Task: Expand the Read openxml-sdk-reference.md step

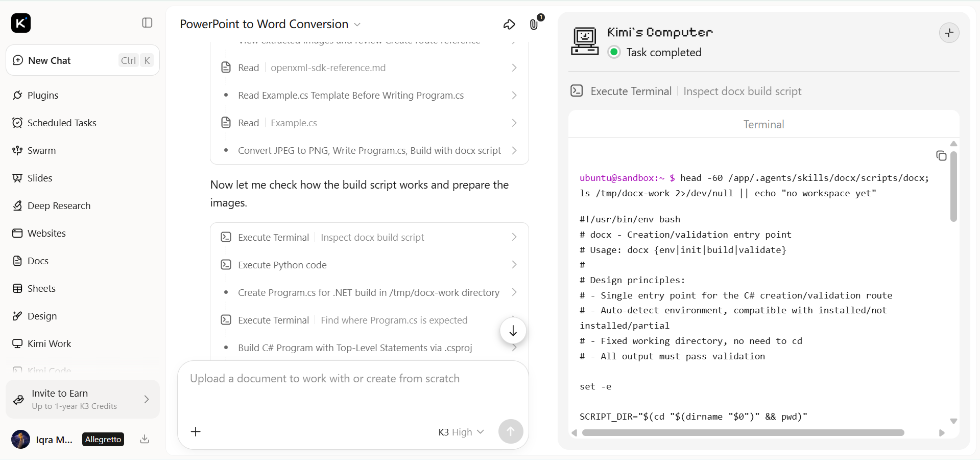Action: pos(369,68)
